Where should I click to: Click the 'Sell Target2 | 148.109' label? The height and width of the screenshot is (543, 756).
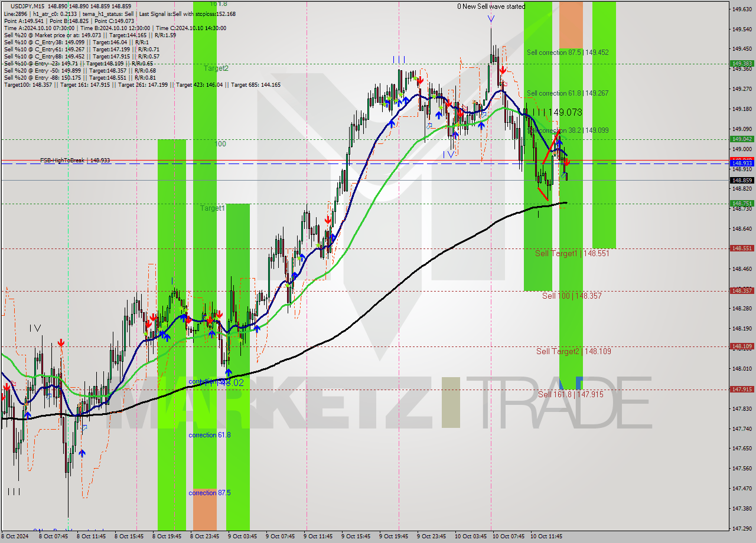pyautogui.click(x=573, y=351)
